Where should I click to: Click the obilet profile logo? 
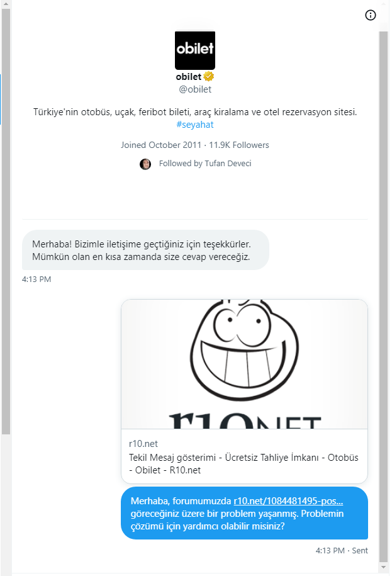pyautogui.click(x=195, y=50)
